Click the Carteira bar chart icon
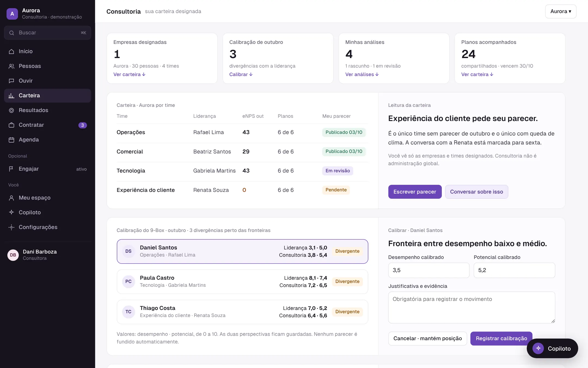Screen dimensions: 588x368 [x=11, y=96]
